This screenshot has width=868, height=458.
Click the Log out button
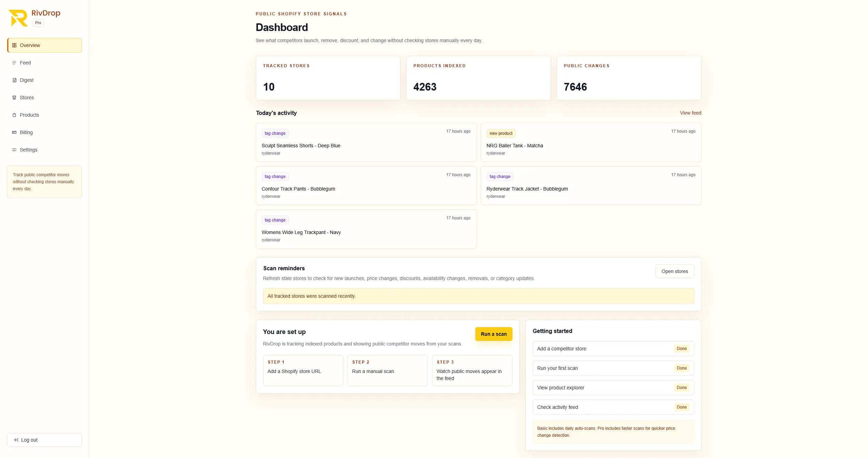click(45, 440)
